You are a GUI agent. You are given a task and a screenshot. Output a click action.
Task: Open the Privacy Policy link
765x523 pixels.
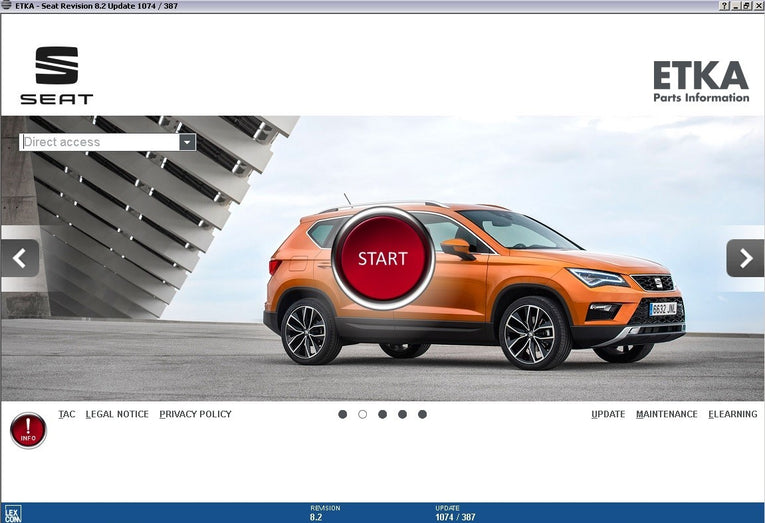tap(195, 414)
